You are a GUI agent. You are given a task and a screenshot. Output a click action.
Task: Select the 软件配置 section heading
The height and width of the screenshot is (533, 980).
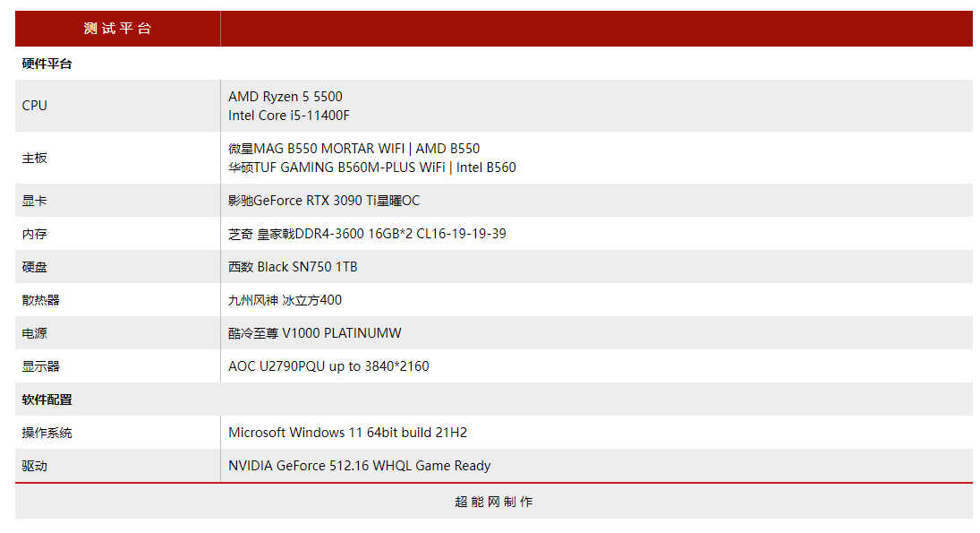coord(47,400)
